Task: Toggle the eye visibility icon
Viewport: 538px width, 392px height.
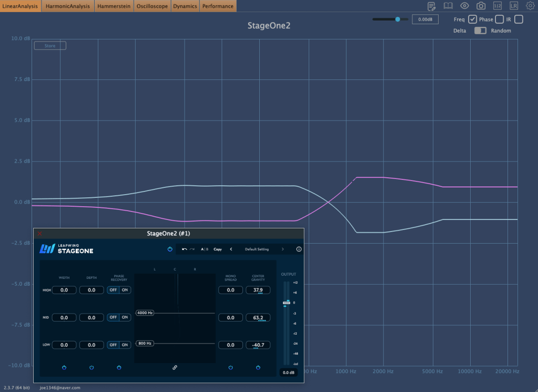Action: coord(464,6)
